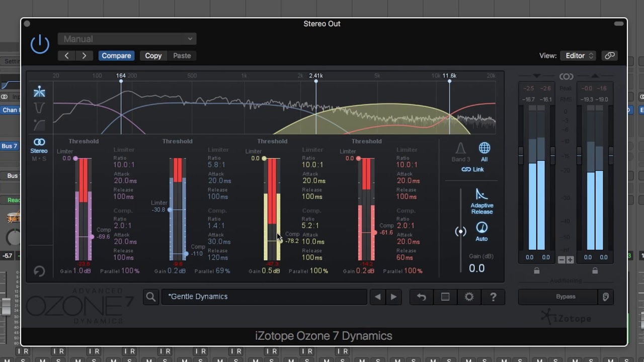Click band 2 Parallel value 69%
Viewport: 644px width, 362px height.
(x=222, y=271)
